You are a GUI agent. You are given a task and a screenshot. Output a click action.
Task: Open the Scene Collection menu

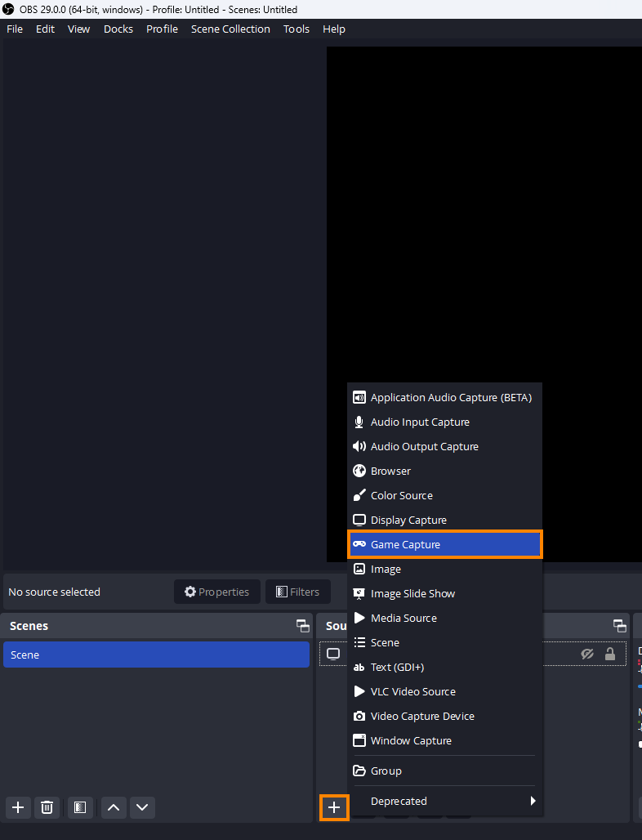[230, 29]
